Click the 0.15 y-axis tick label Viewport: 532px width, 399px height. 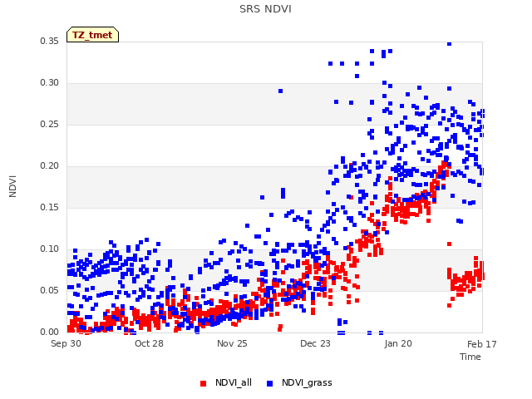pos(50,207)
